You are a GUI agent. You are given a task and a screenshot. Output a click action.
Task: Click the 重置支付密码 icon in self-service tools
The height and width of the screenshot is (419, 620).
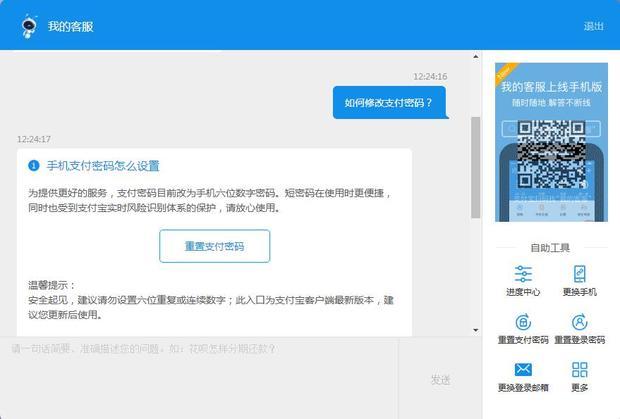click(522, 322)
